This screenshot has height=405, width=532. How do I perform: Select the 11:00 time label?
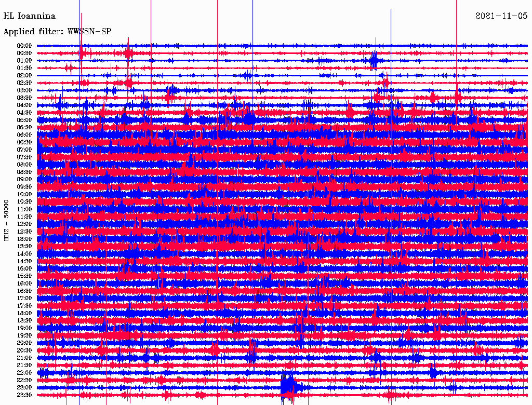click(x=24, y=209)
